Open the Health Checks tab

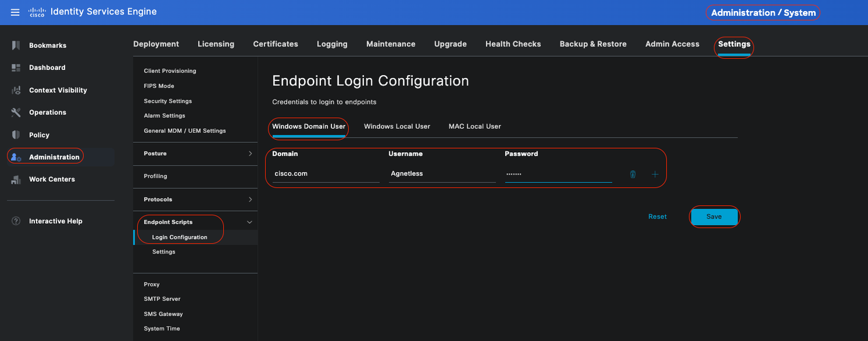click(x=513, y=44)
